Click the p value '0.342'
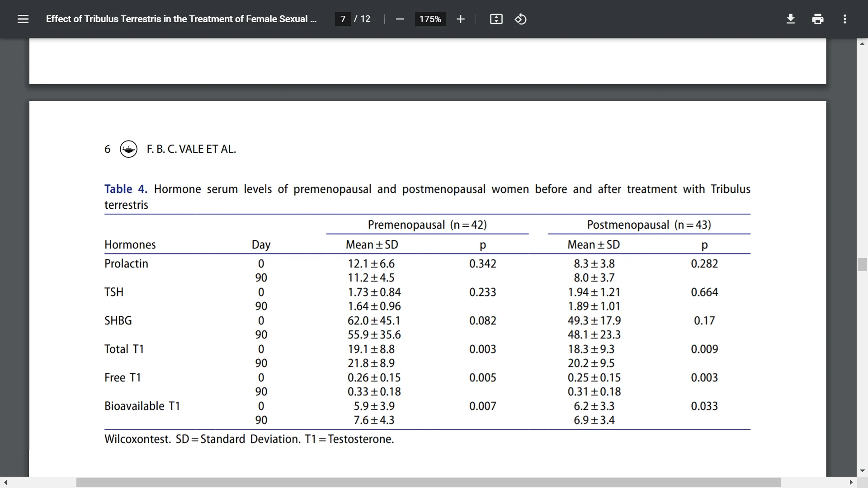The width and height of the screenshot is (868, 488). pyautogui.click(x=482, y=263)
